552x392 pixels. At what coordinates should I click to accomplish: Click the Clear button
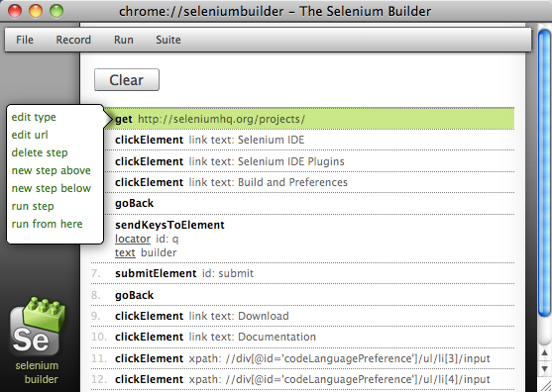pos(127,80)
